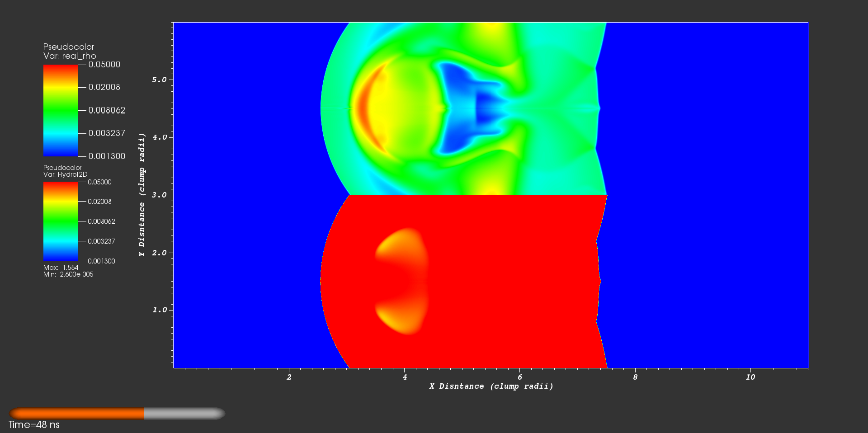Image resolution: width=868 pixels, height=433 pixels.
Task: Click the 0.05000 value in real_rho legend
Action: point(104,65)
